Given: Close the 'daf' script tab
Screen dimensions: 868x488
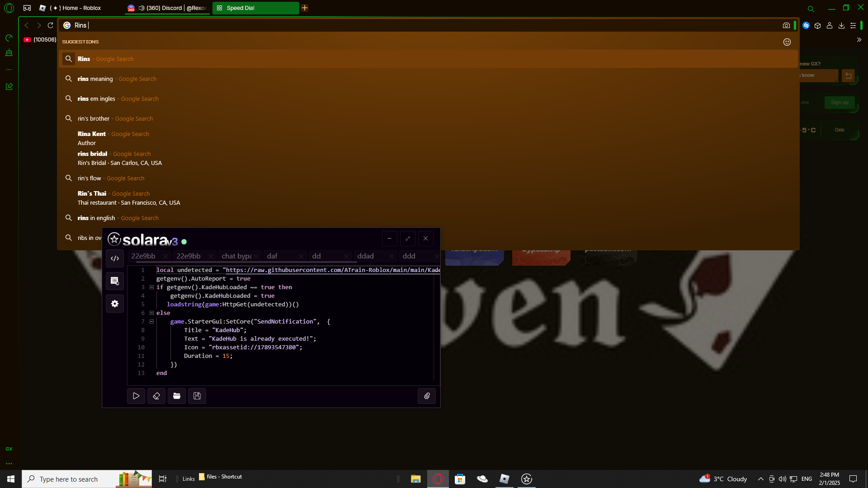Looking at the screenshot, I should pyautogui.click(x=301, y=256).
